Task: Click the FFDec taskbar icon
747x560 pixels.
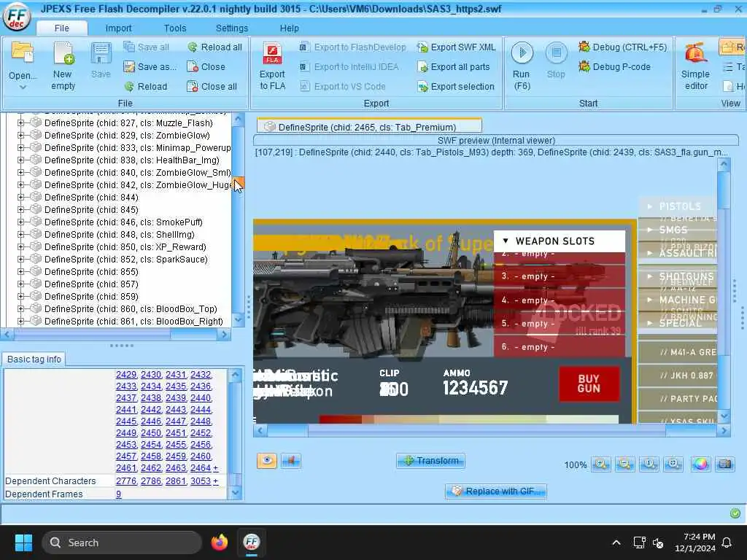Action: pos(251,542)
